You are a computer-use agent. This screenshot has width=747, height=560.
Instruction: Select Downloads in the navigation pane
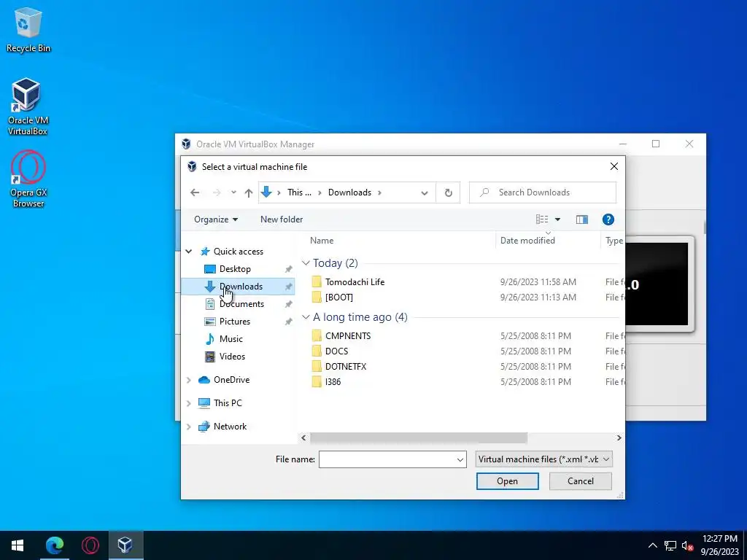[x=238, y=287]
